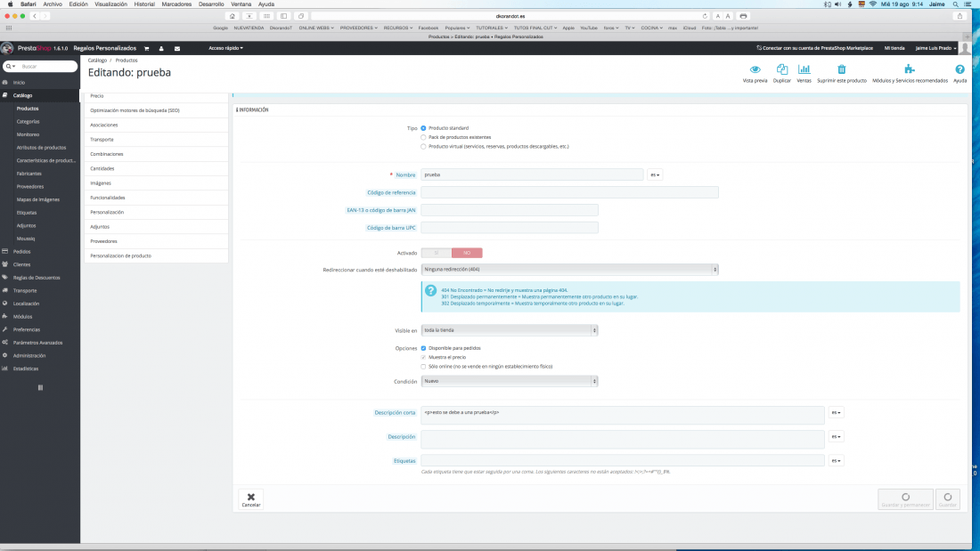Open language selector next to Nombre

tap(655, 175)
